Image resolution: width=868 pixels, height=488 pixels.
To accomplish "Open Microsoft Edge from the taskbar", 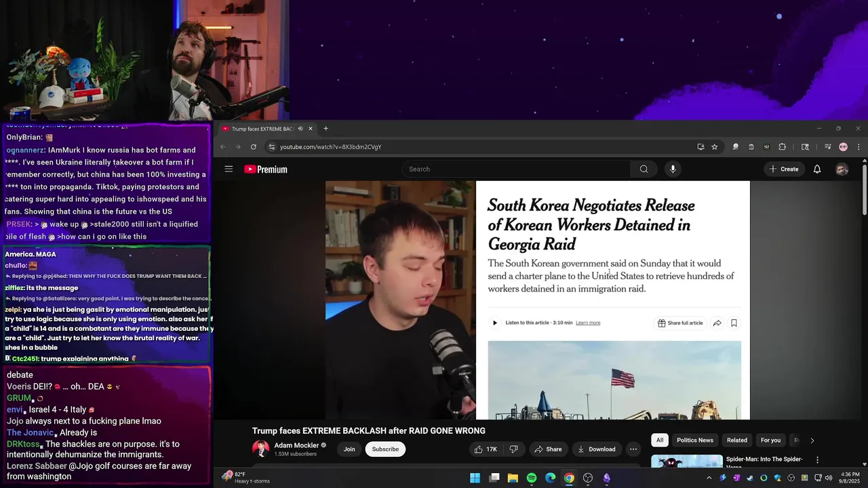I will pyautogui.click(x=550, y=478).
